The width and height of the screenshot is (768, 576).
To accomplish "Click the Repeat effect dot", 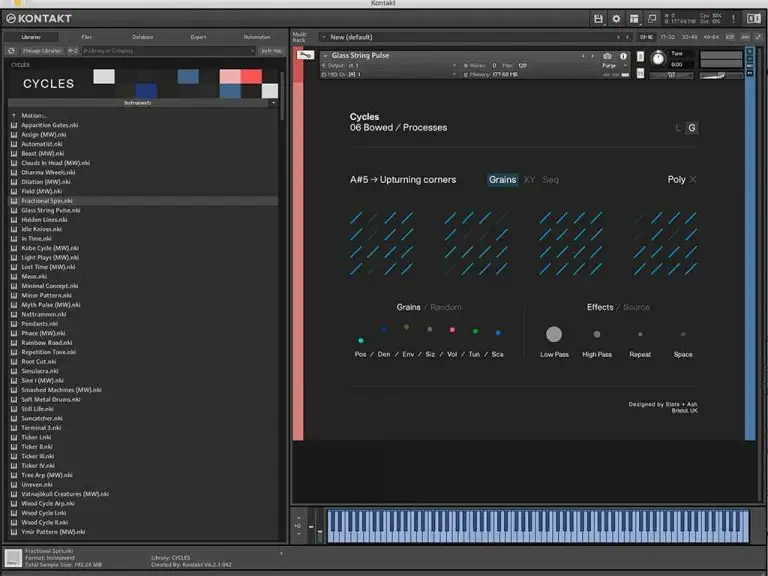I will [640, 334].
